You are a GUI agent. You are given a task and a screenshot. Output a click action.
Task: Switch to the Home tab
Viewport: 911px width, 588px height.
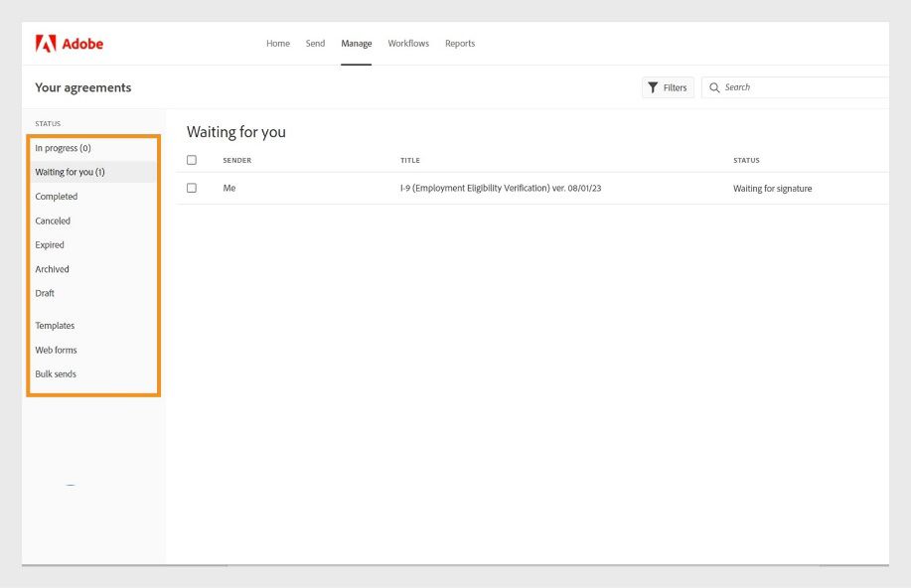(x=277, y=43)
